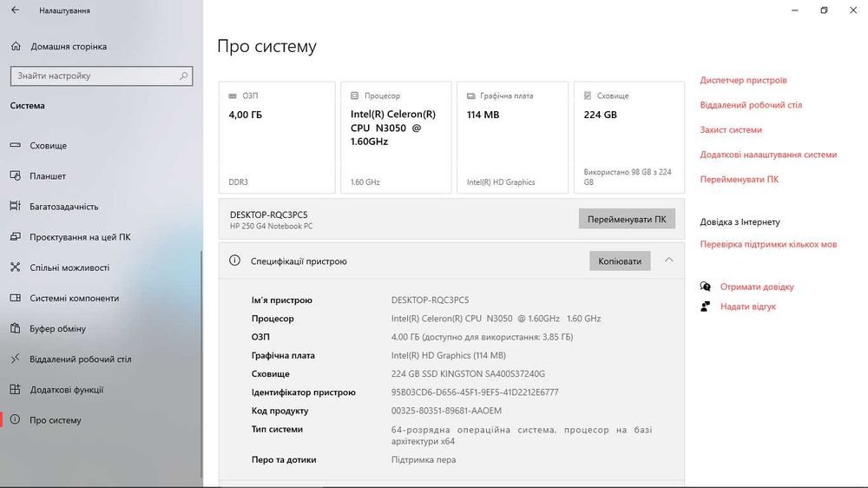868x488 pixels.
Task: Open the Віддалений робочий стіл red link
Action: click(x=751, y=105)
